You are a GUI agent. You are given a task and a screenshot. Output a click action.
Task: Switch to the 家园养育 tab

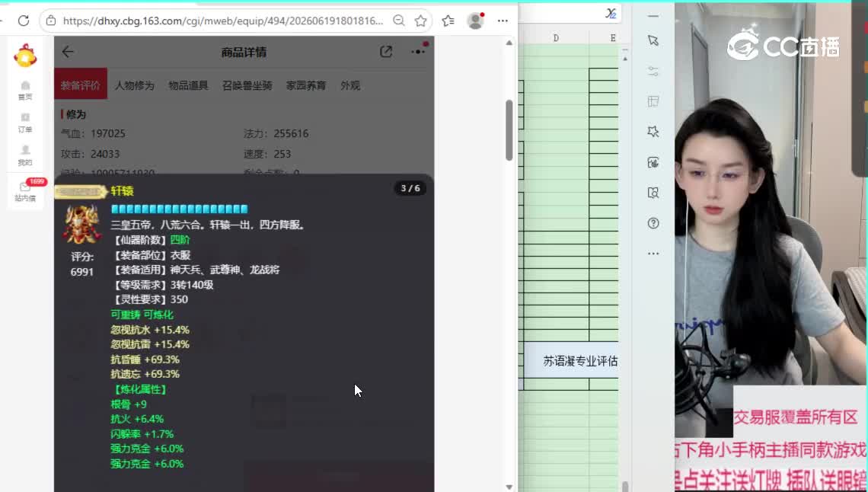[306, 85]
